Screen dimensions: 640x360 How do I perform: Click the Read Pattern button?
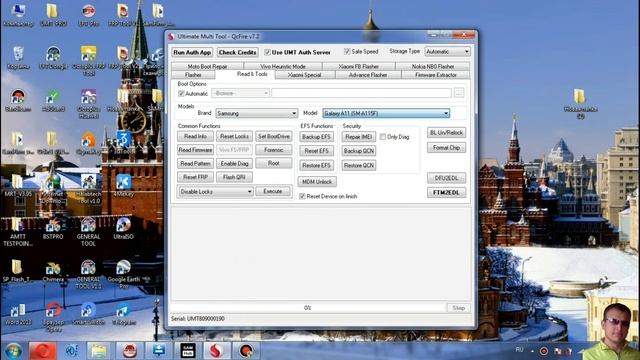[x=195, y=164]
